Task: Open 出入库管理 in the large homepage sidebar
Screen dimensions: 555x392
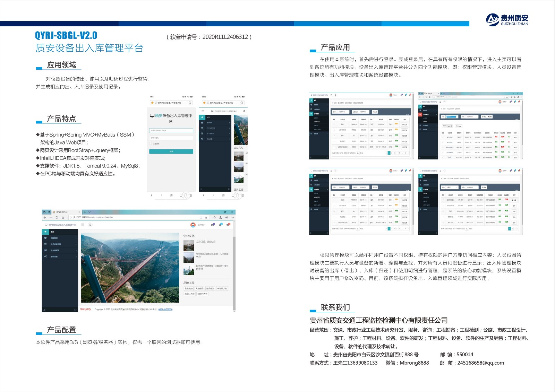Action: tap(60, 250)
